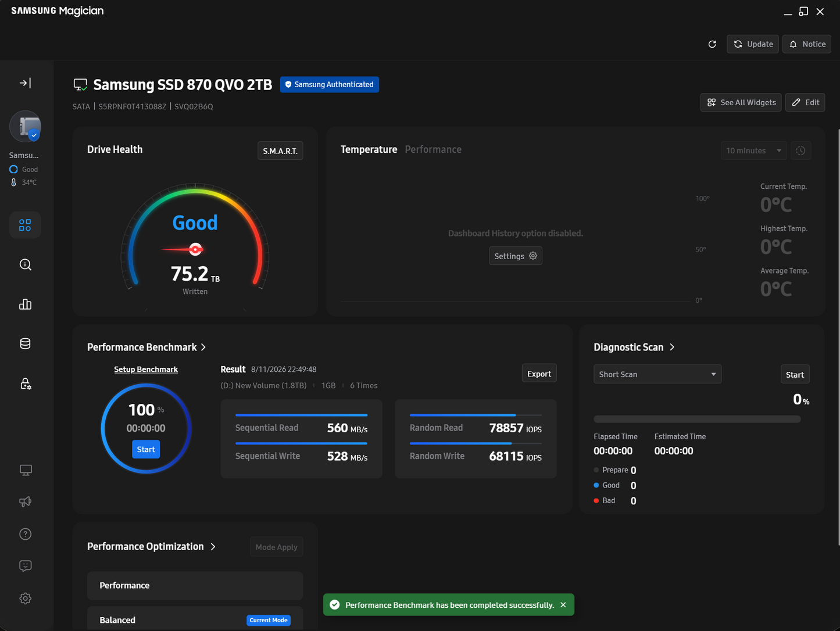This screenshot has width=840, height=631.
Task: Click the result timestamp 8/11/2026 22:49:48
Action: 284,370
